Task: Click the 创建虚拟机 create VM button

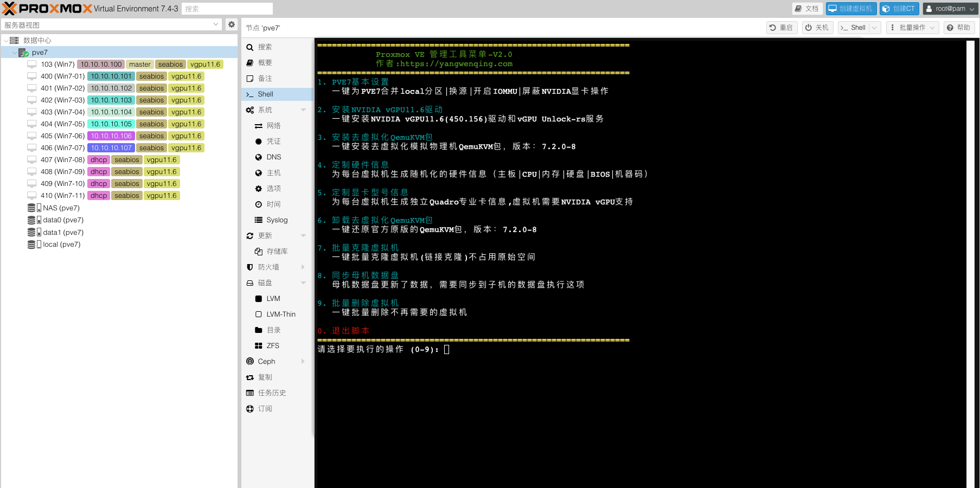Action: tap(850, 9)
